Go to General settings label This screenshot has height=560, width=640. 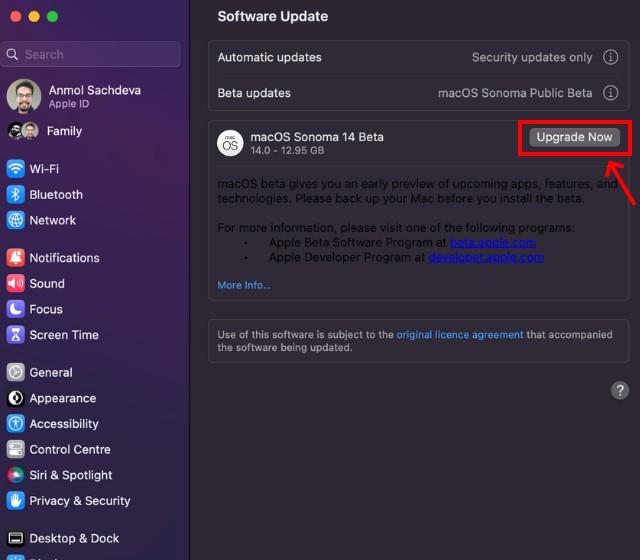click(x=51, y=372)
